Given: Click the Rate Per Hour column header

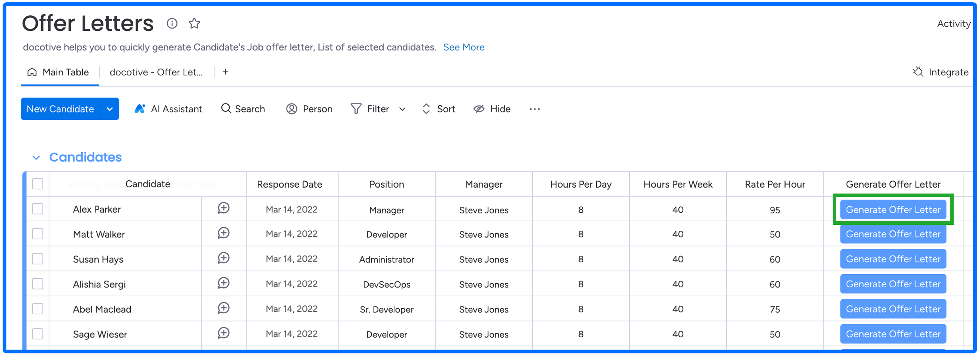Looking at the screenshot, I should [x=775, y=185].
